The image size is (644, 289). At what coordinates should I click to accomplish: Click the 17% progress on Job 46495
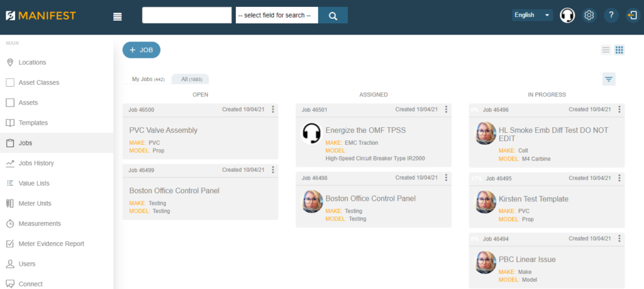tap(476, 178)
